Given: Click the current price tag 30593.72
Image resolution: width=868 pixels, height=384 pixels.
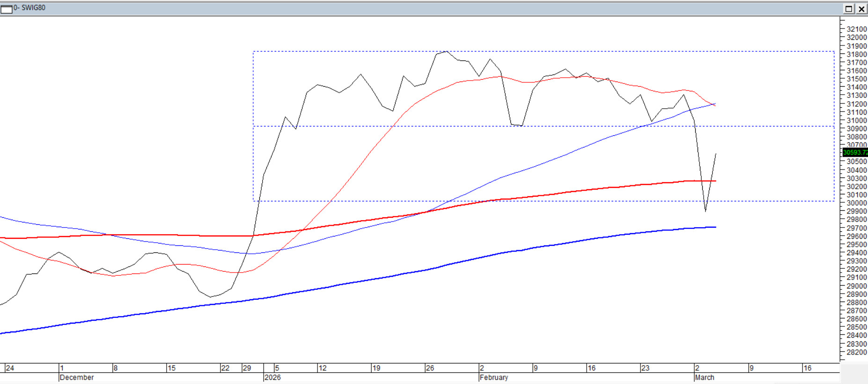Looking at the screenshot, I should click(854, 152).
